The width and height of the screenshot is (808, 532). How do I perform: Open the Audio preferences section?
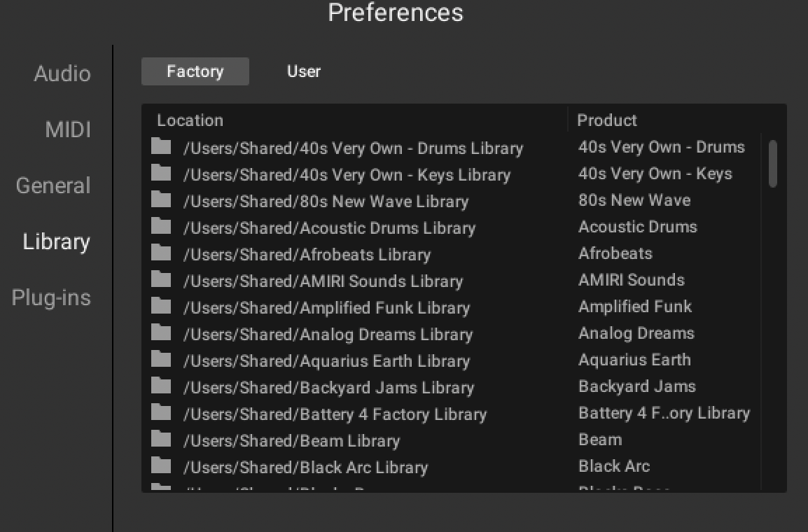click(62, 73)
